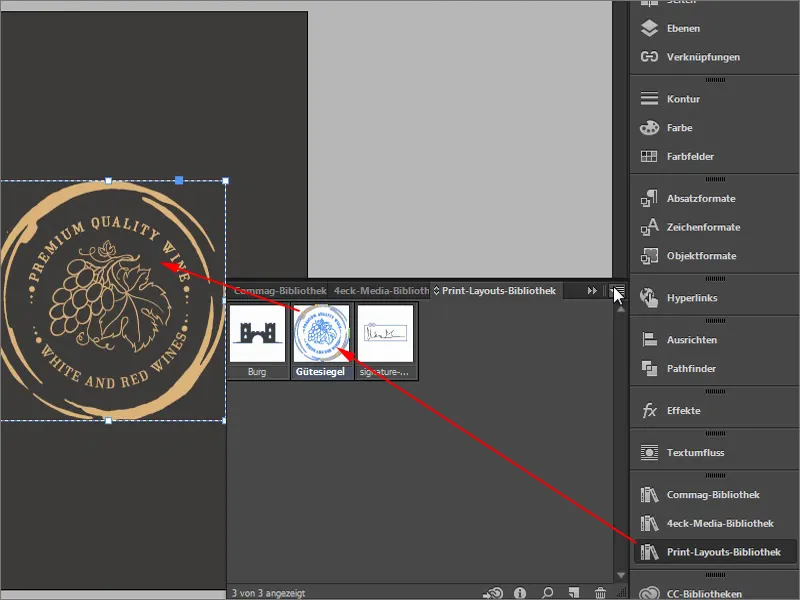This screenshot has width=800, height=600.
Task: Open the library panel flyout menu
Action: point(618,291)
